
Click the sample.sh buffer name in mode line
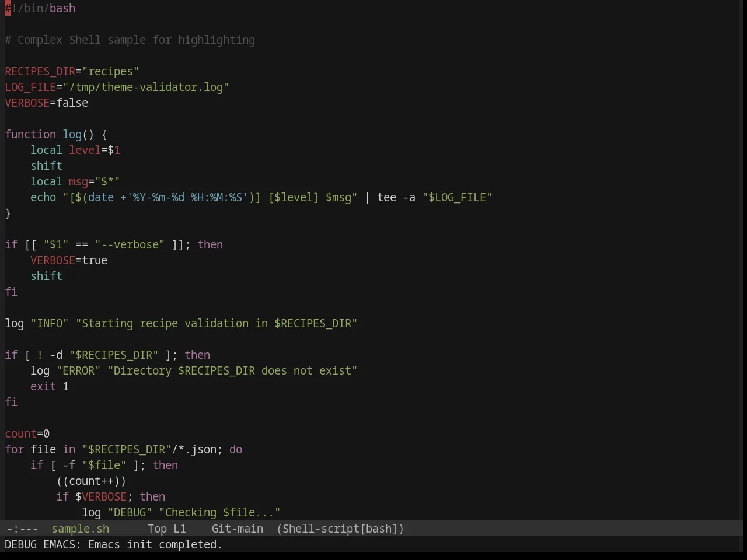[80, 528]
